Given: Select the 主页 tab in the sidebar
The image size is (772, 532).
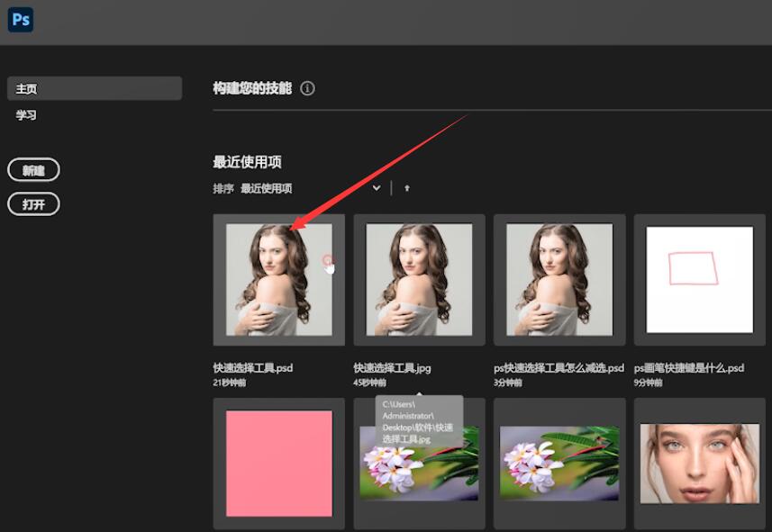Looking at the screenshot, I should click(95, 88).
